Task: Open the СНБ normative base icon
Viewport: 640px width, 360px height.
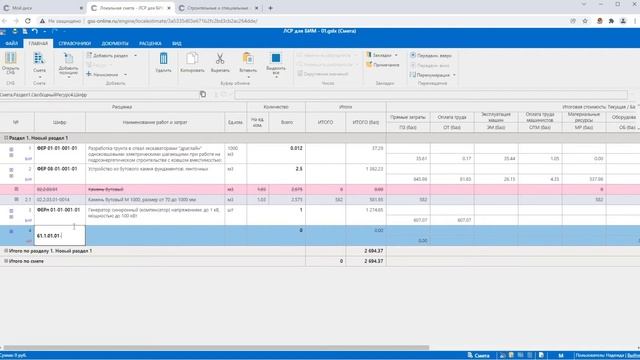Action: point(11,58)
